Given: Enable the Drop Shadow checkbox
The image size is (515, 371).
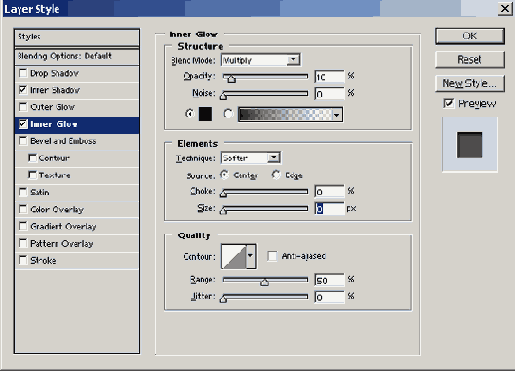Looking at the screenshot, I should point(23,73).
